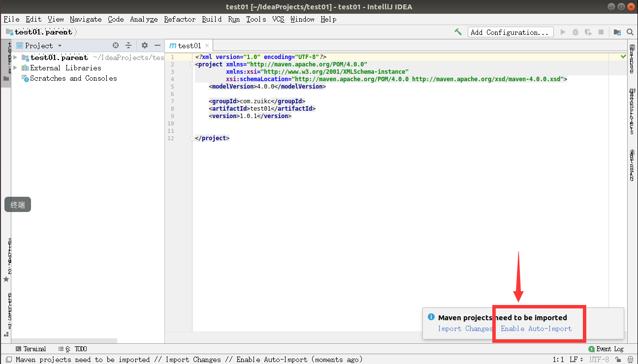The width and height of the screenshot is (638, 364).
Task: Open the Terminal tool window tab
Action: (x=30, y=349)
